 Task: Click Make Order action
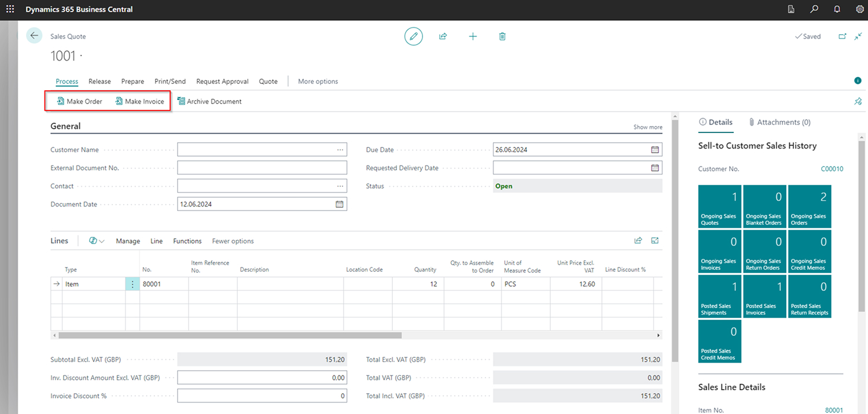(x=80, y=101)
